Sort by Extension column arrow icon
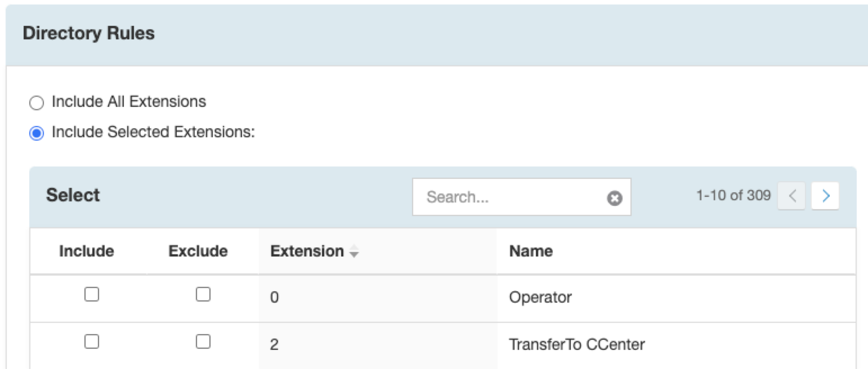The width and height of the screenshot is (868, 369). point(354,252)
